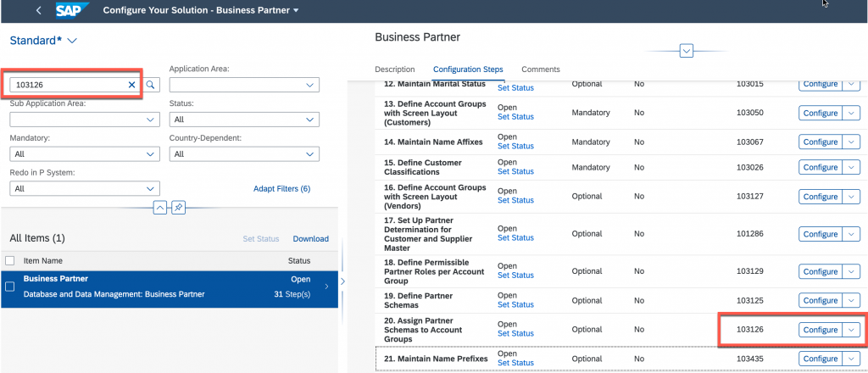This screenshot has width=868, height=373.
Task: Set Status for Define Account Groups (Vendors)
Action: pos(515,200)
